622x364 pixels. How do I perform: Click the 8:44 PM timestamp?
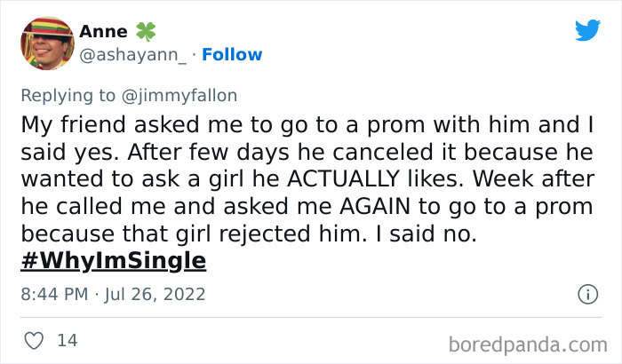point(54,294)
